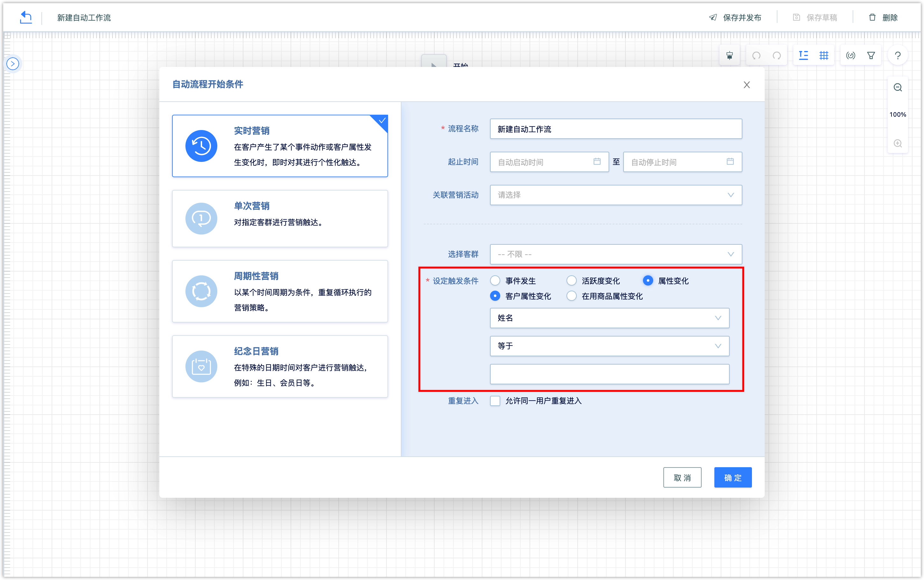
Task: Click the empty attribute value input field
Action: tap(609, 374)
